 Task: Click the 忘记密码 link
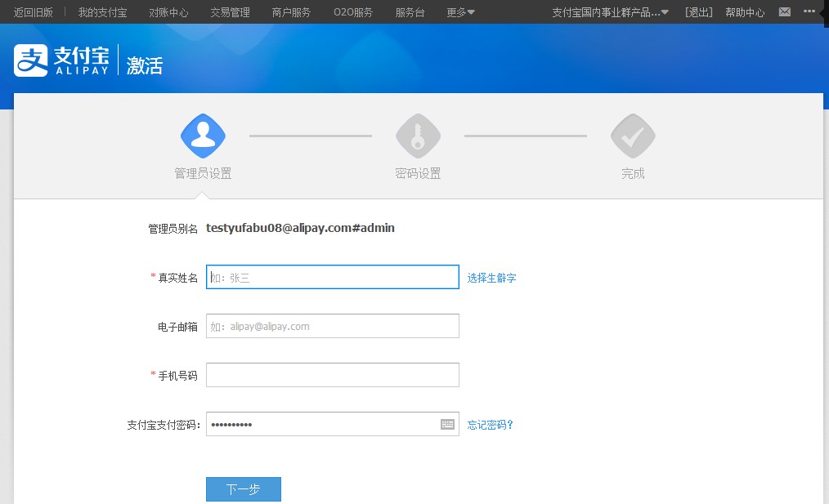[x=490, y=425]
